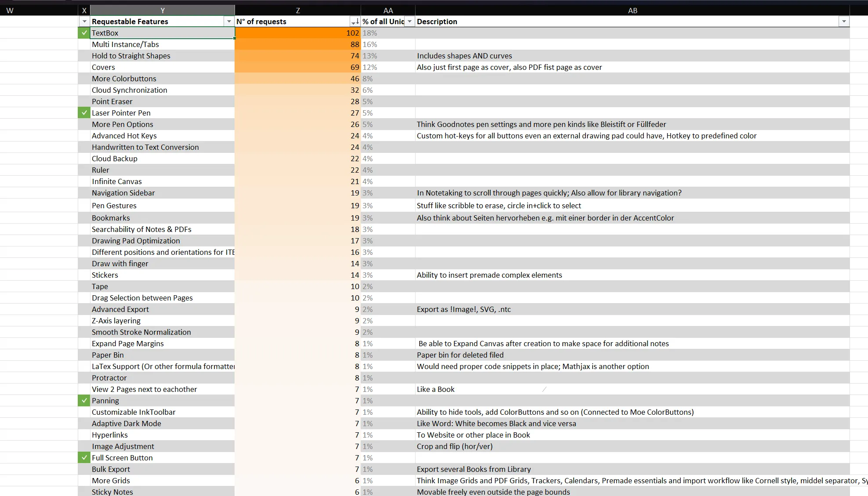
Task: Select the Expand Page Margins cell
Action: click(163, 344)
